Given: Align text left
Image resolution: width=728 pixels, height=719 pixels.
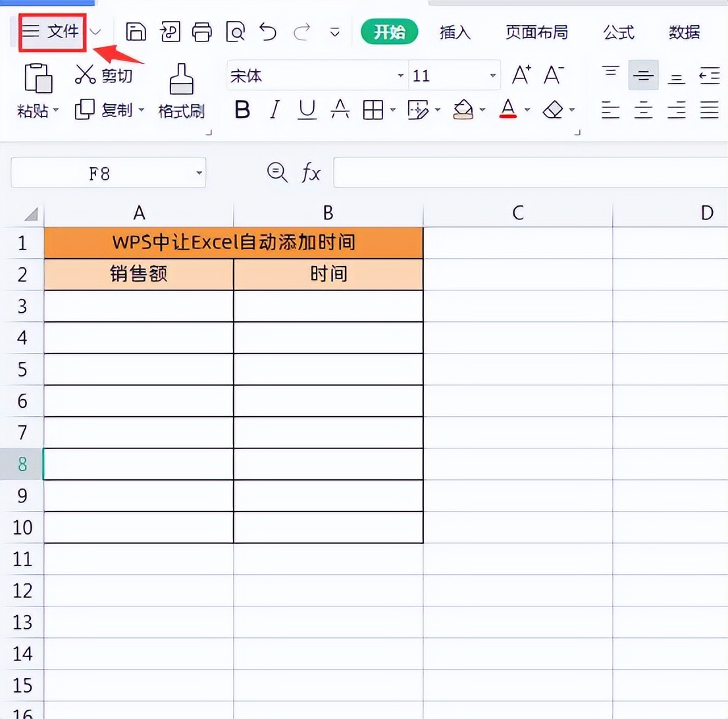Looking at the screenshot, I should coord(611,110).
